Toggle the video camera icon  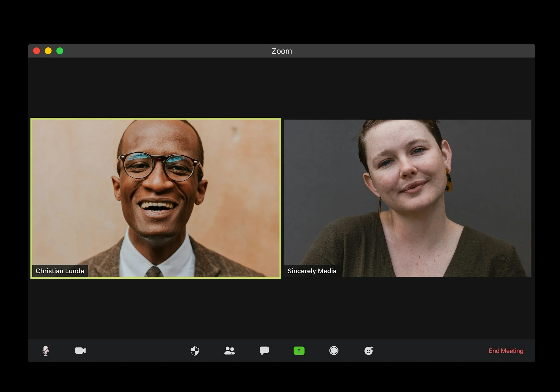pyautogui.click(x=80, y=350)
